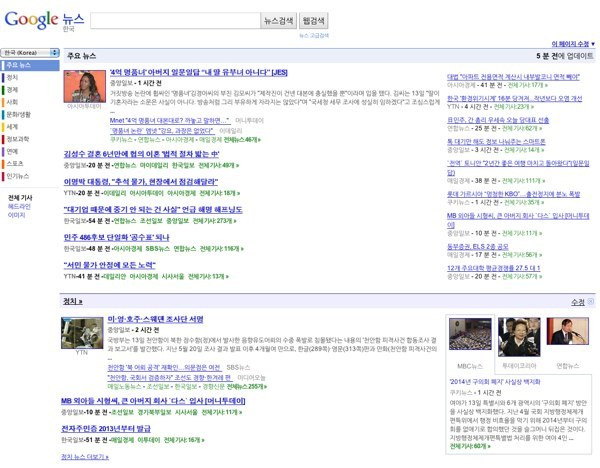Open the MB 외아들 시형씨 headline in the 정치 section

click(x=153, y=401)
